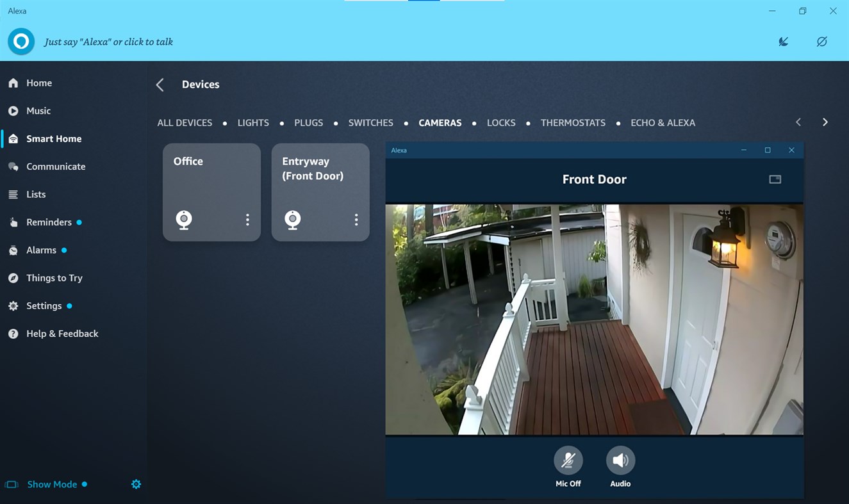Image resolution: width=849 pixels, height=504 pixels.
Task: Click the Office camera icon
Action: pos(184,220)
